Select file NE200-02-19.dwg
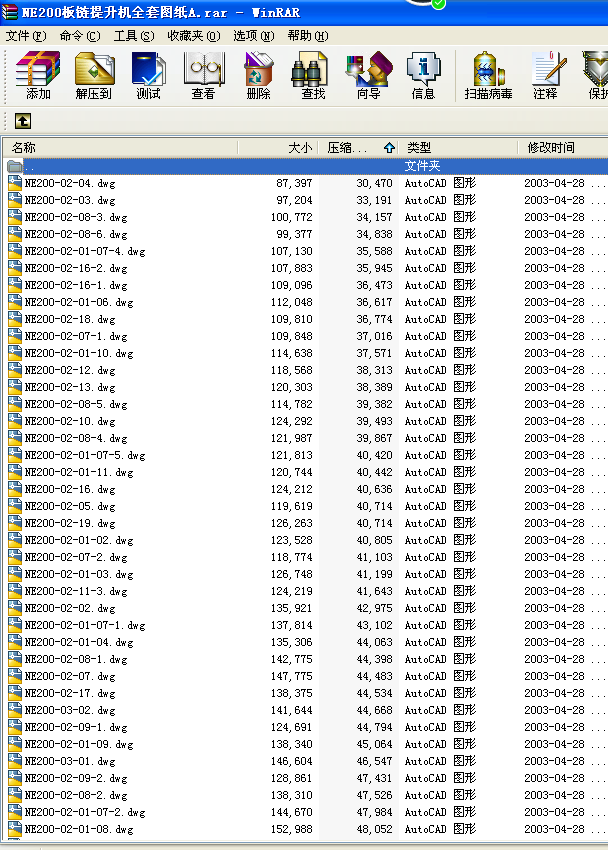Viewport: 608px width, 850px height. click(70, 523)
